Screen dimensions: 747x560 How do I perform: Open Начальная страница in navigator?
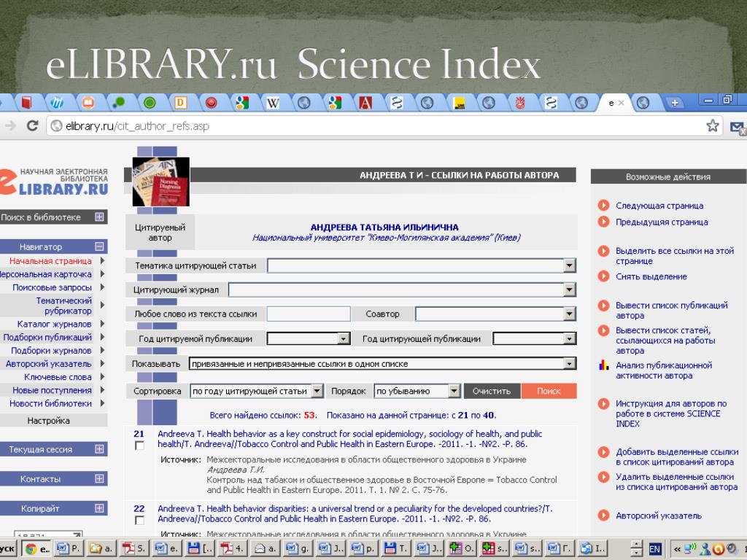point(50,261)
